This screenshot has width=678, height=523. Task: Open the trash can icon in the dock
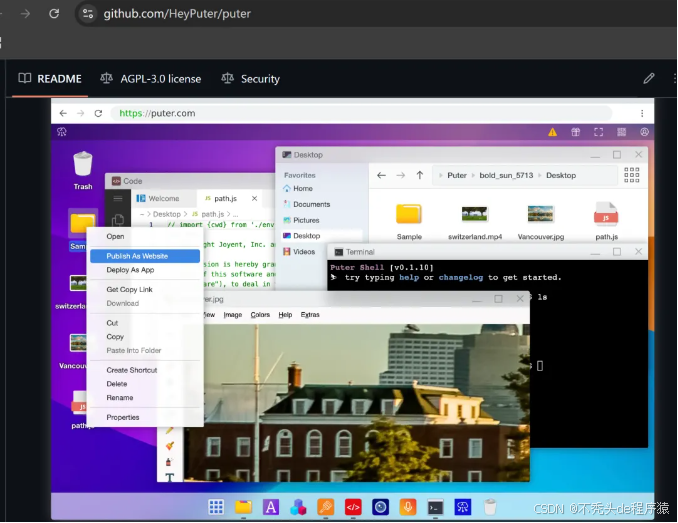490,507
